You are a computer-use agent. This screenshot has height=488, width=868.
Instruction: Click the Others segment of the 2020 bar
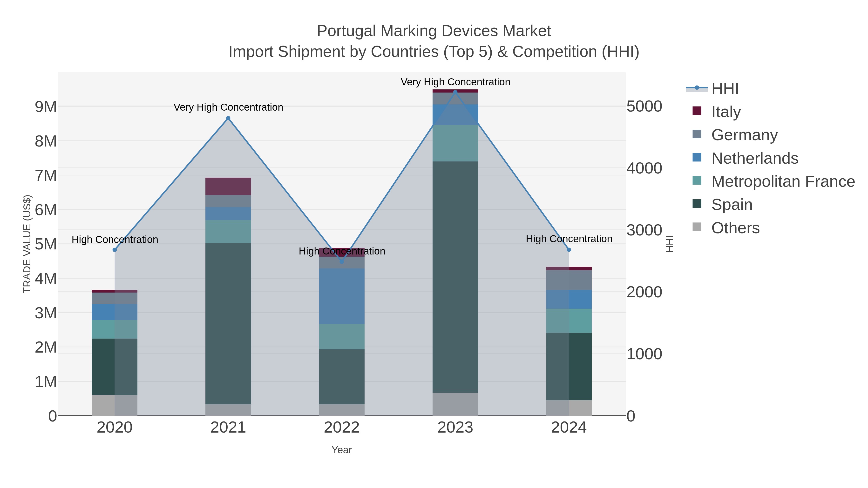(x=115, y=406)
